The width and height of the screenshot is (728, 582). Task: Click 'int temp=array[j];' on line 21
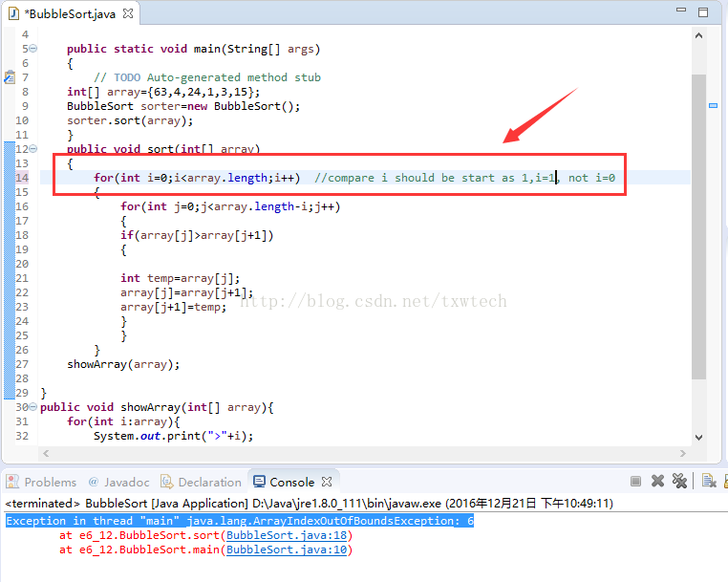181,278
